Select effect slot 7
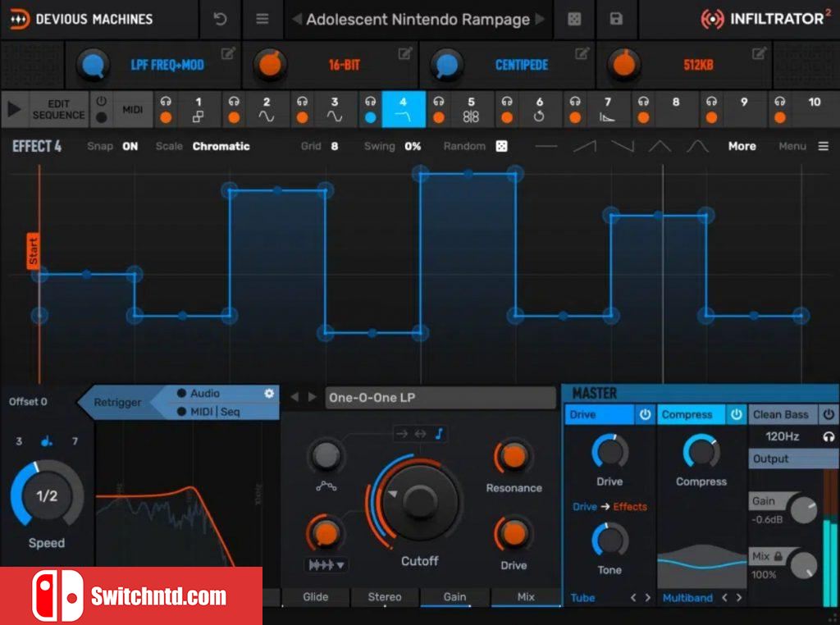Viewport: 840px width, 625px height. tap(607, 109)
